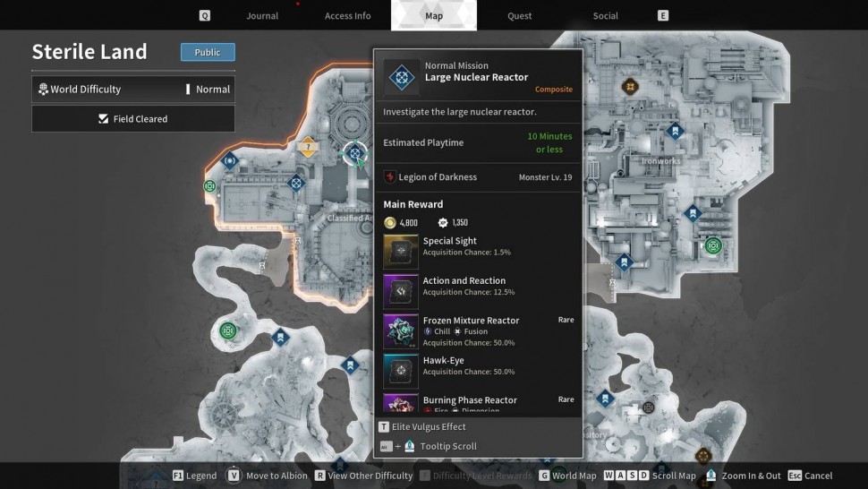Toggle the Field Cleared checkbox
This screenshot has width=868, height=489.
[104, 119]
